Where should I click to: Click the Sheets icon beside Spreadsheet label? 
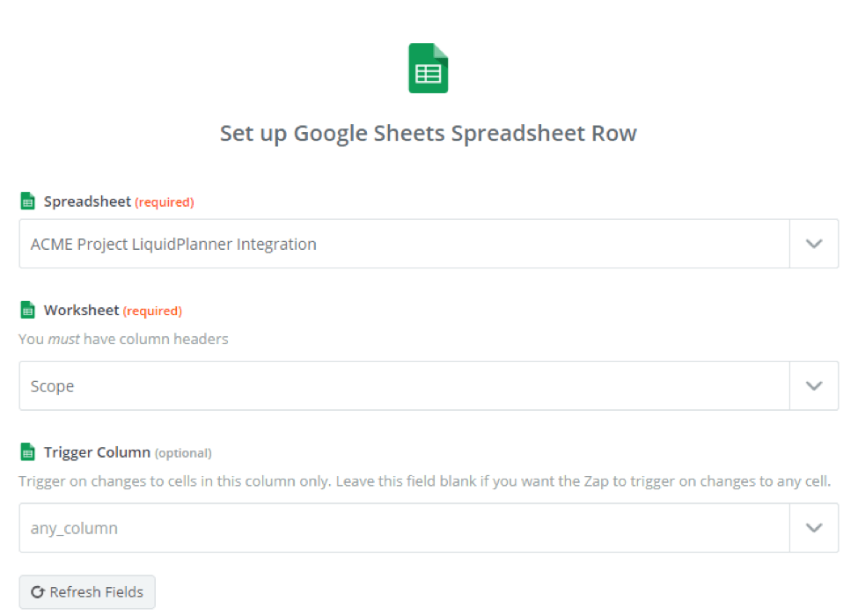[27, 201]
